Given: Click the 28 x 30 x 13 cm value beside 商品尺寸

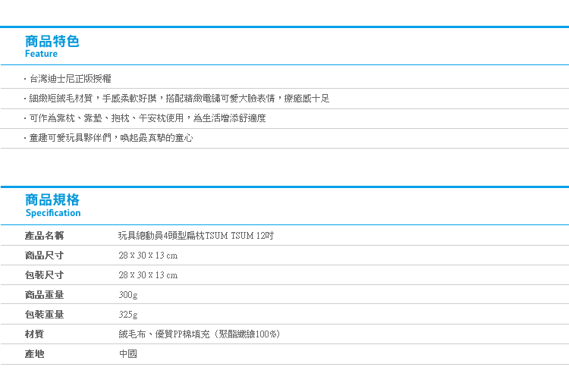Looking at the screenshot, I should click(x=148, y=256).
